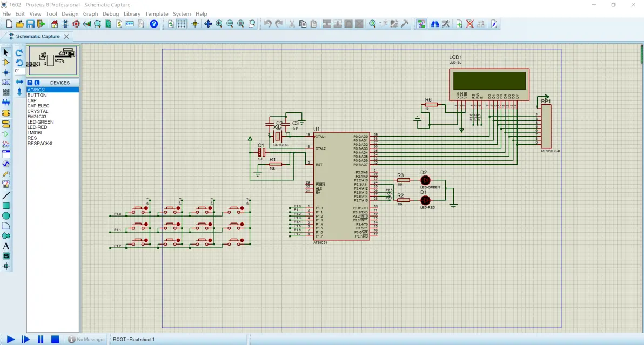Run the simulation with the Play button
Image resolution: width=644 pixels, height=345 pixels.
pos(11,339)
